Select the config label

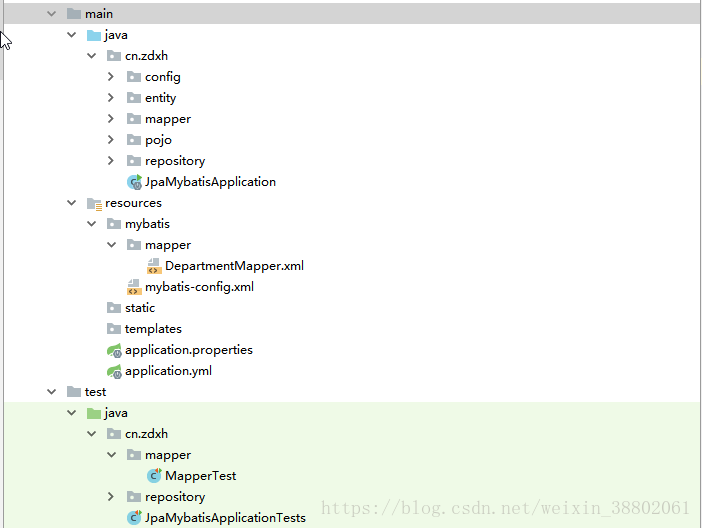163,77
